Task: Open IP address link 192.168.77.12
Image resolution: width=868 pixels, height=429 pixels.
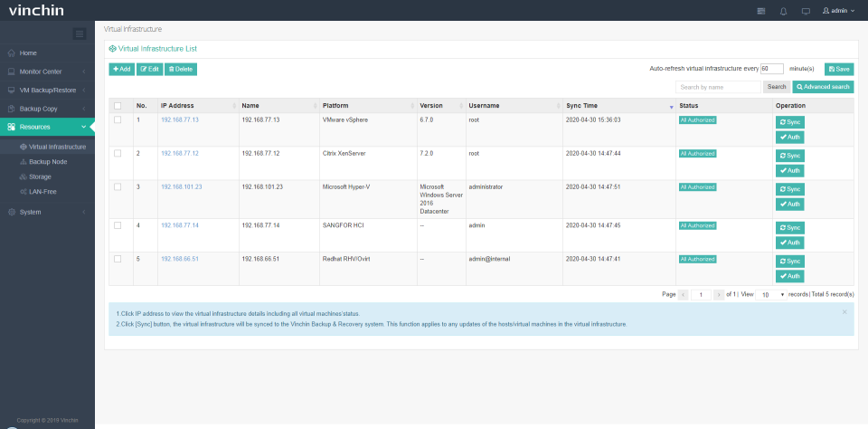Action: [180, 154]
